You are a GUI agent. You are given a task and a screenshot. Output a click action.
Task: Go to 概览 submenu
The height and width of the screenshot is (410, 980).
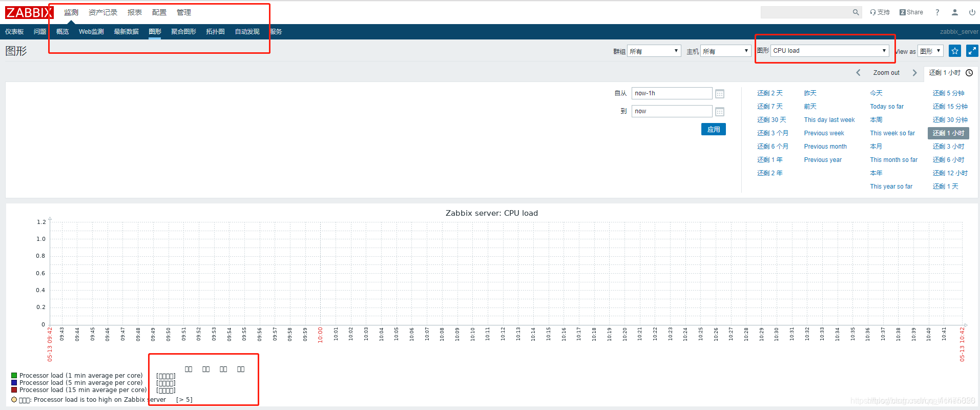tap(62, 32)
